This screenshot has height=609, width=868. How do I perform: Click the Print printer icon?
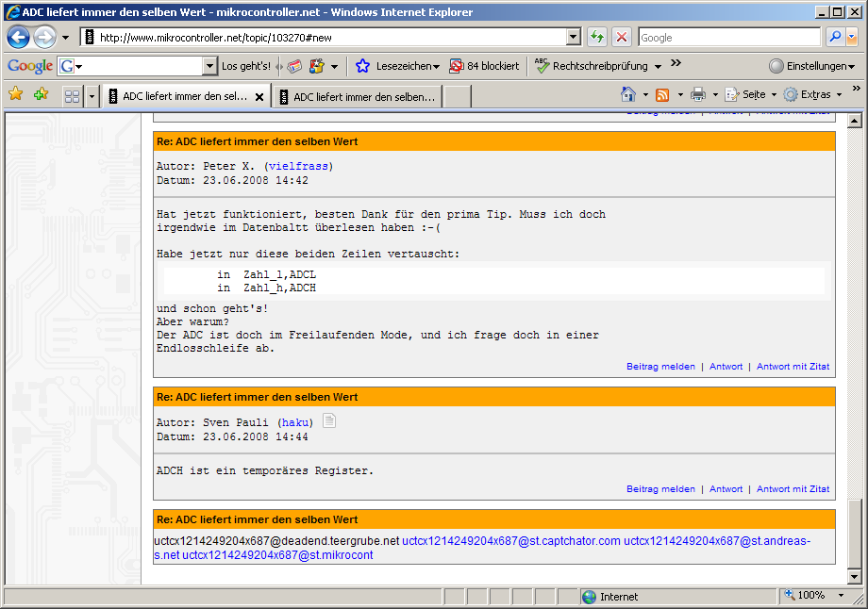(x=698, y=95)
